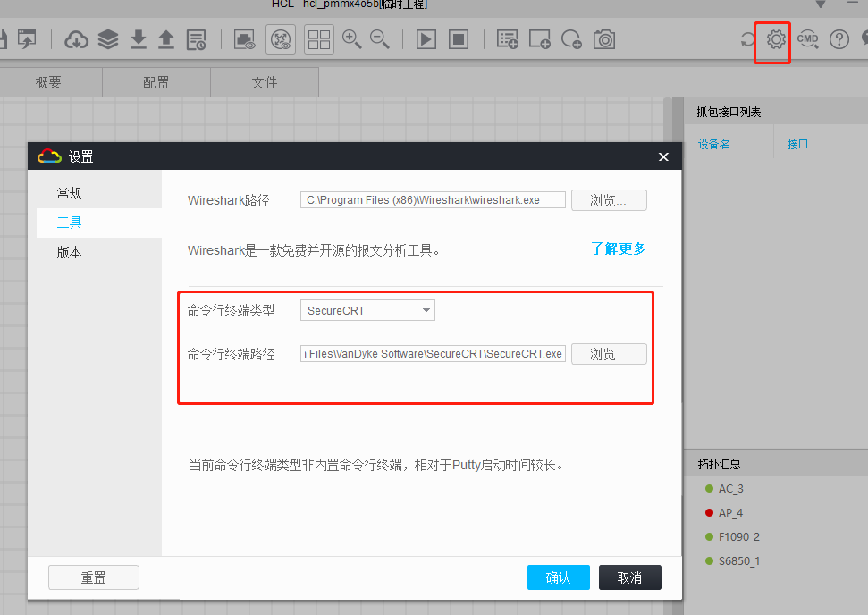This screenshot has width=868, height=615.
Task: Click the upload arrow toolbar icon
Action: pos(166,40)
